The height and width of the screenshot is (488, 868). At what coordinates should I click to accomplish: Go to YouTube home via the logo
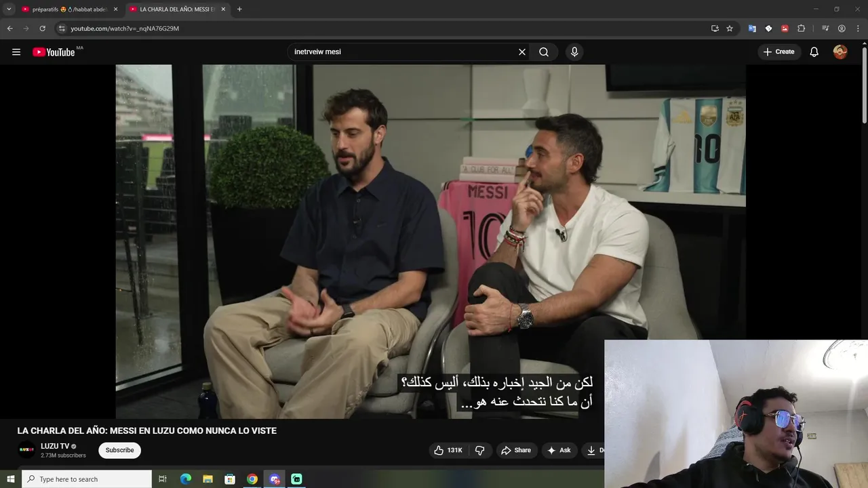pos(54,52)
